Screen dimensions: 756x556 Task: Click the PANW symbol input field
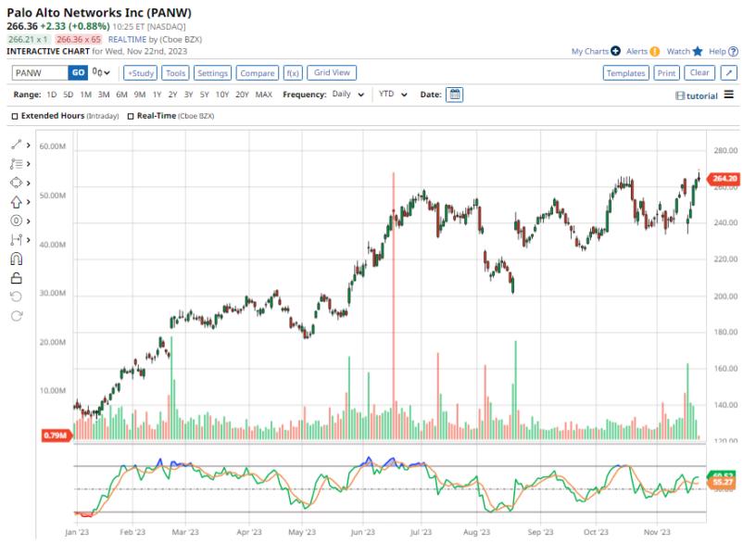(40, 73)
